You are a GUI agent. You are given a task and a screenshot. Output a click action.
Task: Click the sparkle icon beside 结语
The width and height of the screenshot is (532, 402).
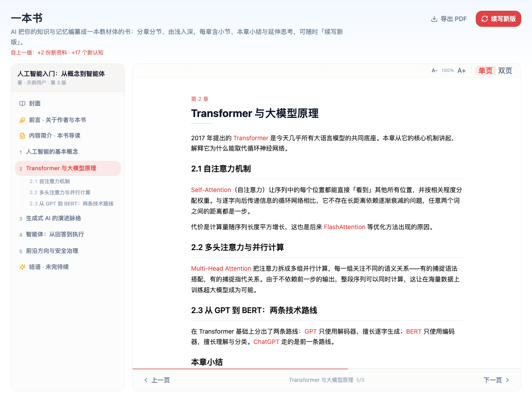point(22,267)
